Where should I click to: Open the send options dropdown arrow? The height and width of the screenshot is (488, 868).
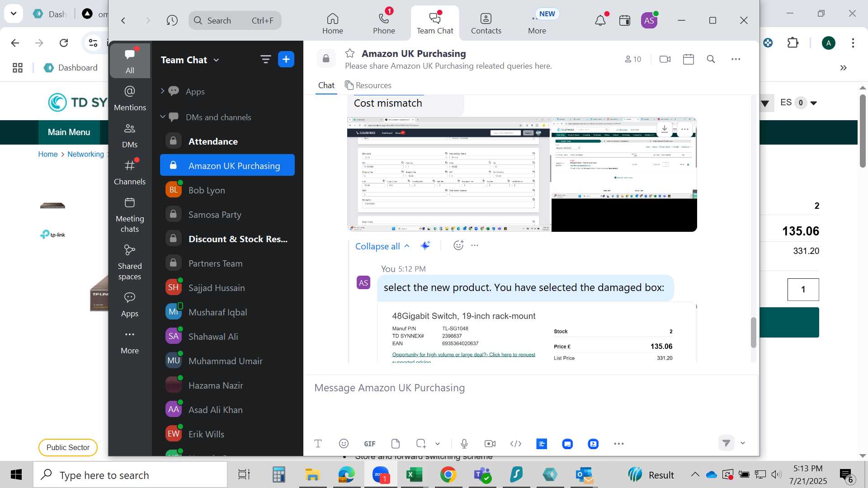(x=743, y=443)
